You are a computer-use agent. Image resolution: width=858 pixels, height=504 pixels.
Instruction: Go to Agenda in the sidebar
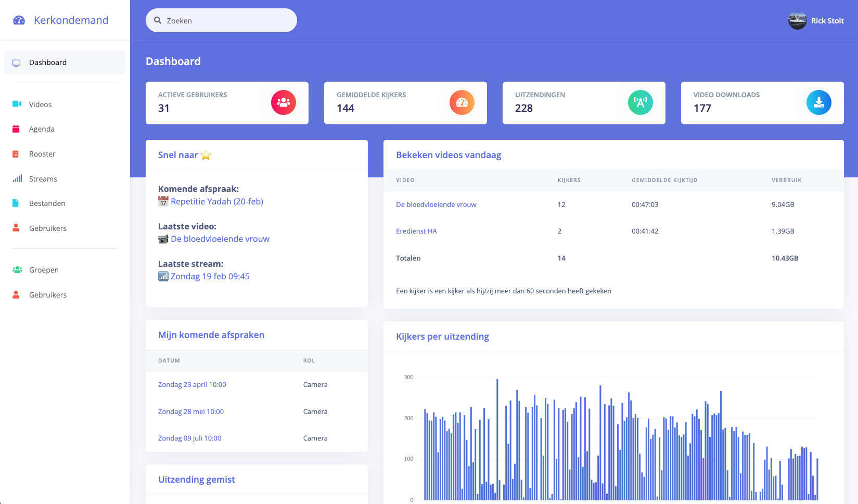42,129
